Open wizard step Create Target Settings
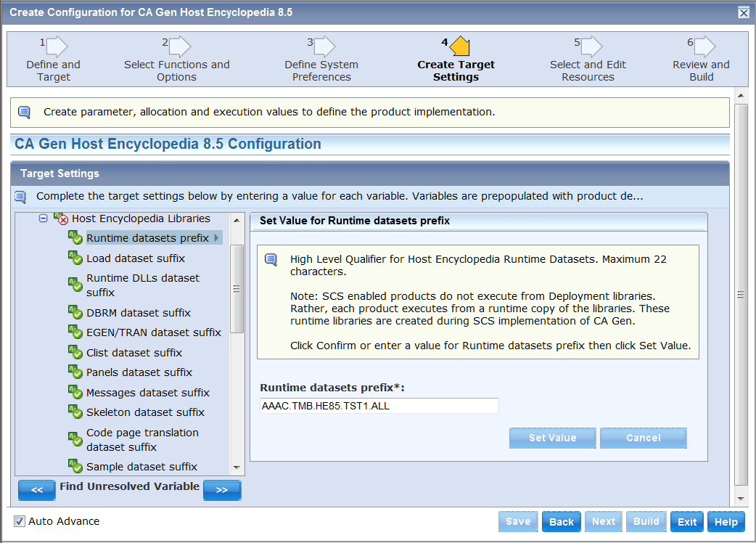 pyautogui.click(x=456, y=71)
